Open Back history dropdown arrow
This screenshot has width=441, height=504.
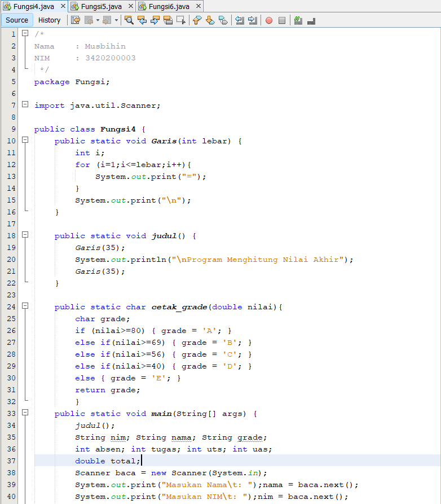pos(98,20)
